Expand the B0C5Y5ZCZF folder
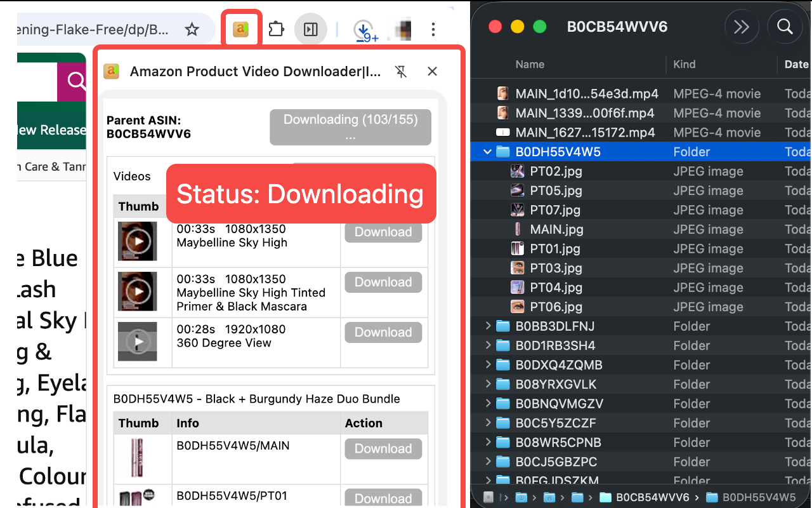 pos(488,423)
